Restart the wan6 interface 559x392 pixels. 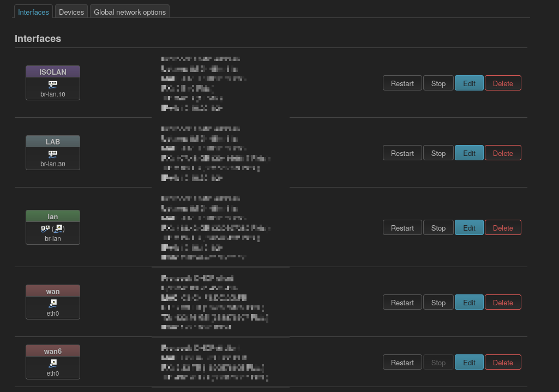[x=402, y=362]
